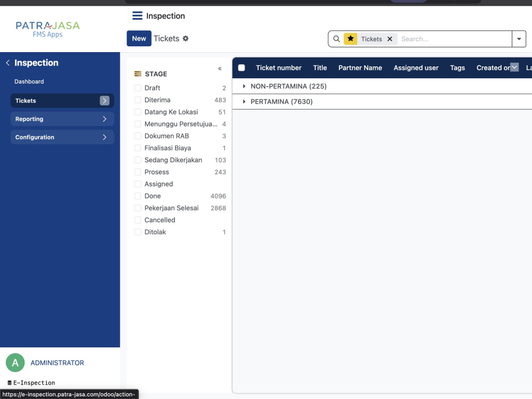Toggle the select-all checkbox in table header
The height and width of the screenshot is (399, 532).
pos(242,68)
